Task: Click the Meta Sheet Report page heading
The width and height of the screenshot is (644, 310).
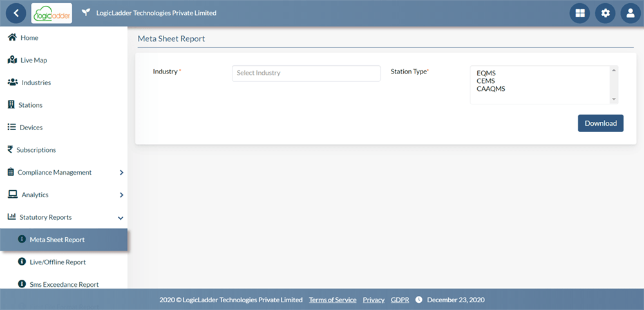Action: tap(171, 39)
